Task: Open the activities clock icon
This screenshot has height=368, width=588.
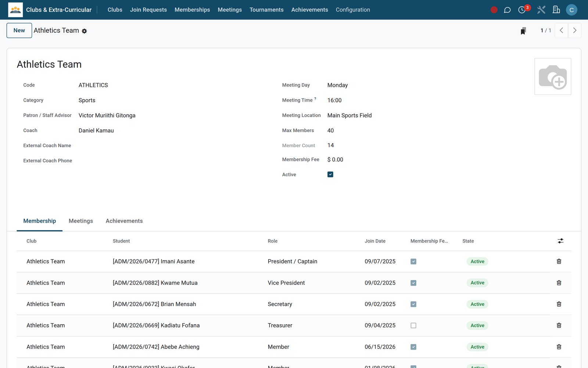Action: [522, 10]
